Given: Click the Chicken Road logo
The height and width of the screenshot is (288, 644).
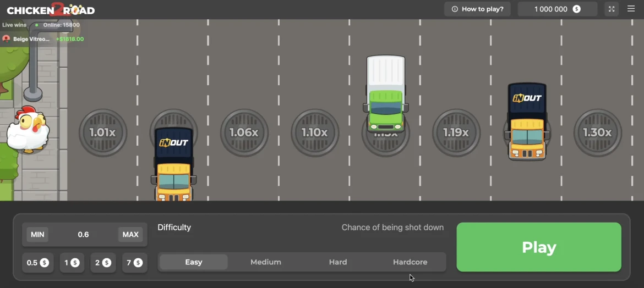Looking at the screenshot, I should 51,9.
